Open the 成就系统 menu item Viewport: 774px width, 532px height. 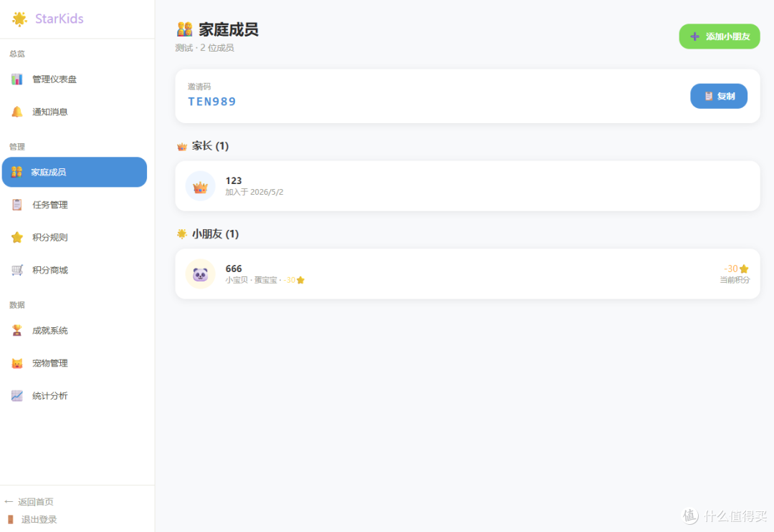point(74,330)
